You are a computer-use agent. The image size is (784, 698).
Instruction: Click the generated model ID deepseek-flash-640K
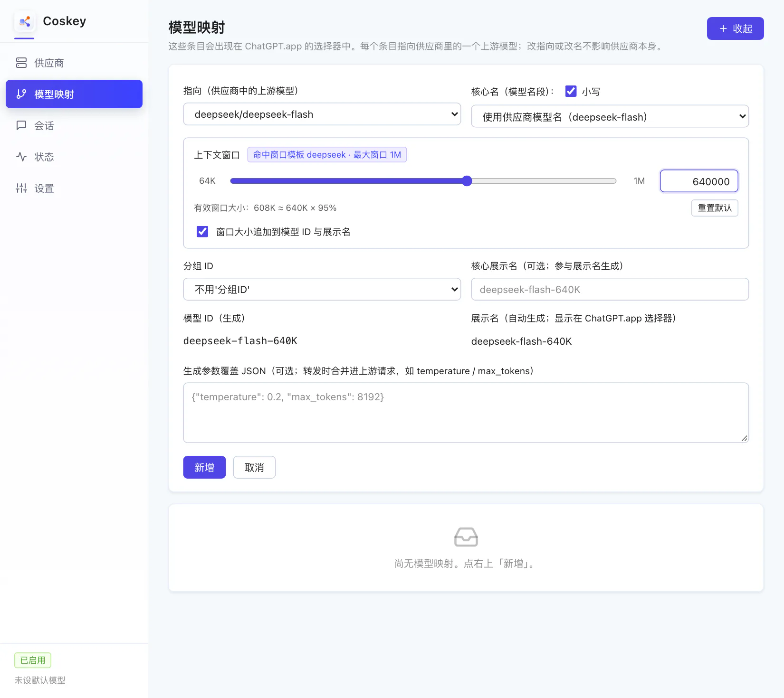240,341
